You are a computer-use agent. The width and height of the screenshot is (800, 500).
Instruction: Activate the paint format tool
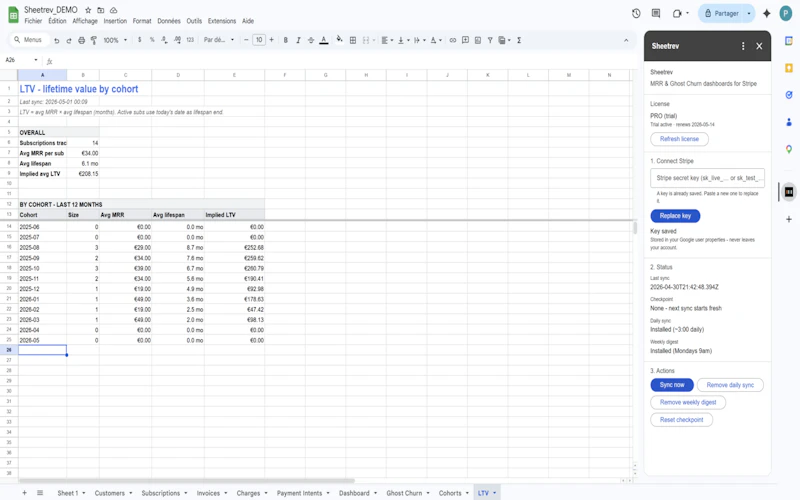click(x=94, y=40)
